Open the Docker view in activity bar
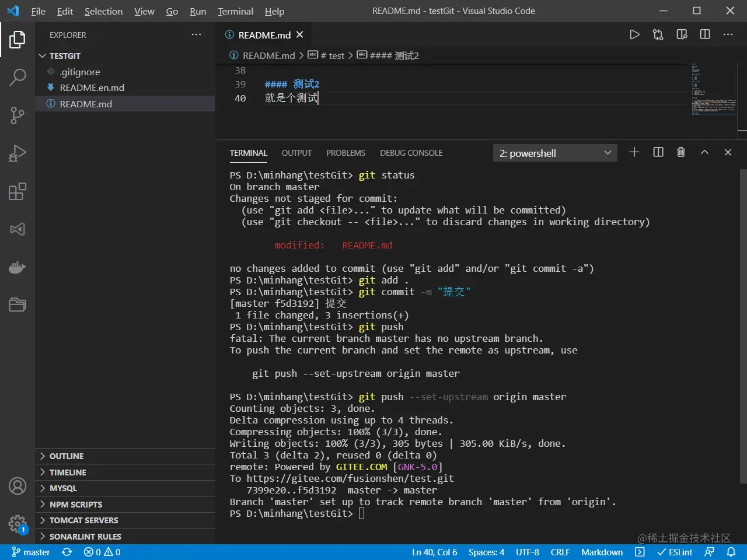Screen dimensions: 747x560 click(18, 267)
